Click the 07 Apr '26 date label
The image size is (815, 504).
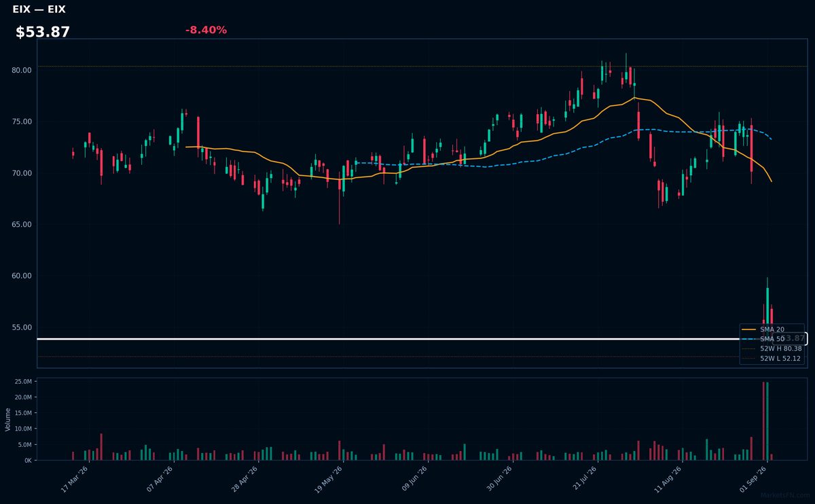tap(160, 479)
